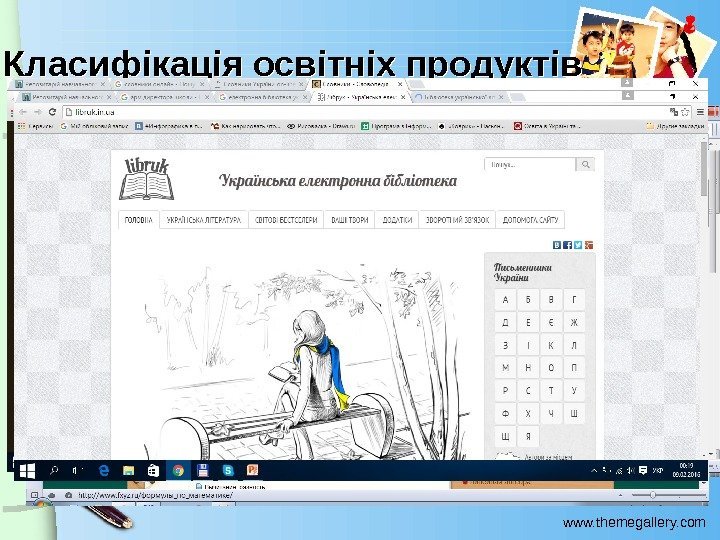Screen dimensions: 720x540
Task: Open the ЗВОРОТНІЙ ЗВ'ЯЗОК menu item
Action: point(457,220)
